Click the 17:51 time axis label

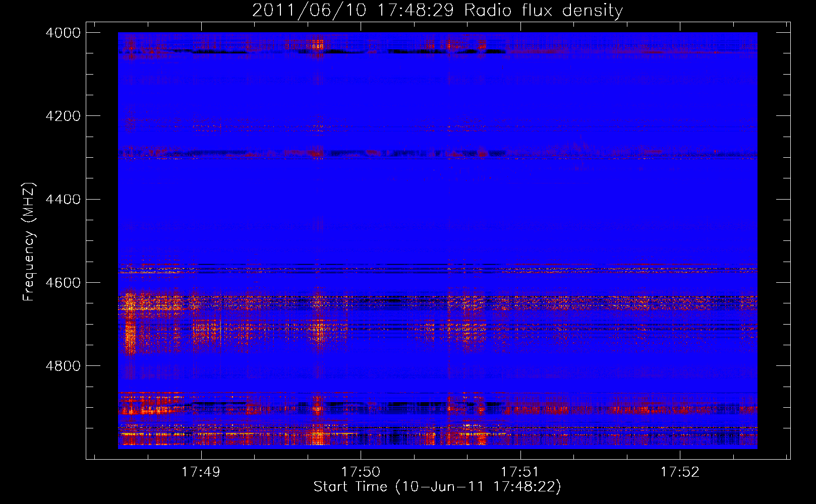[x=520, y=472]
